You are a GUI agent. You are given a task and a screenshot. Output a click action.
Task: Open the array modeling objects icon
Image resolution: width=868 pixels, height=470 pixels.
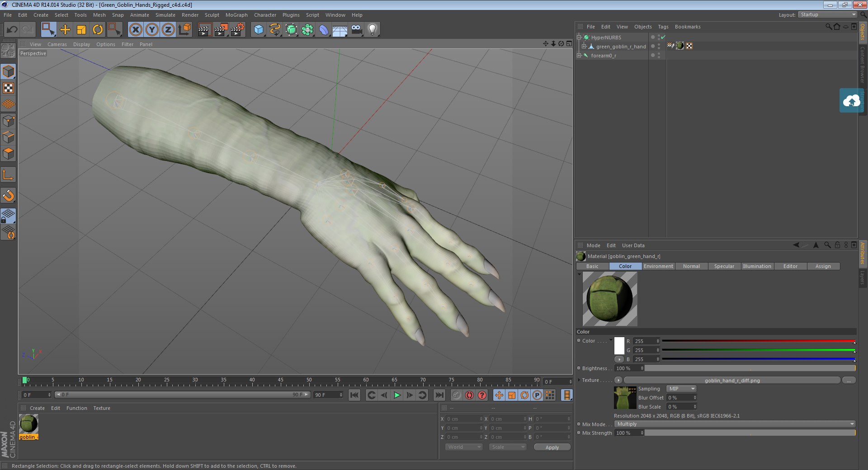(x=307, y=30)
